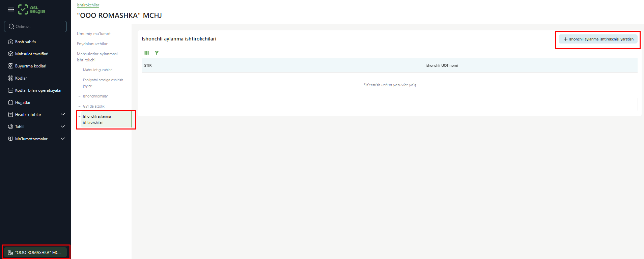Click the Hujjatlar clipboard icon
644x259 pixels.
coord(11,103)
